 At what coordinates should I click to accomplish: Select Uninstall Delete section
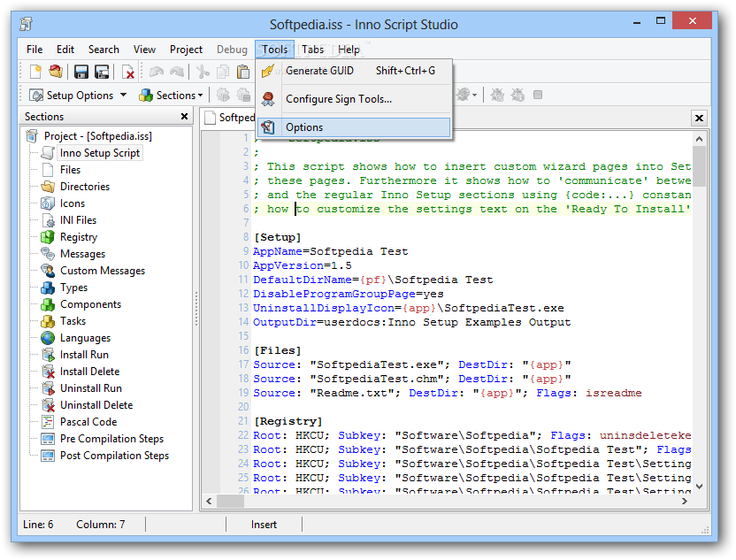(96, 405)
